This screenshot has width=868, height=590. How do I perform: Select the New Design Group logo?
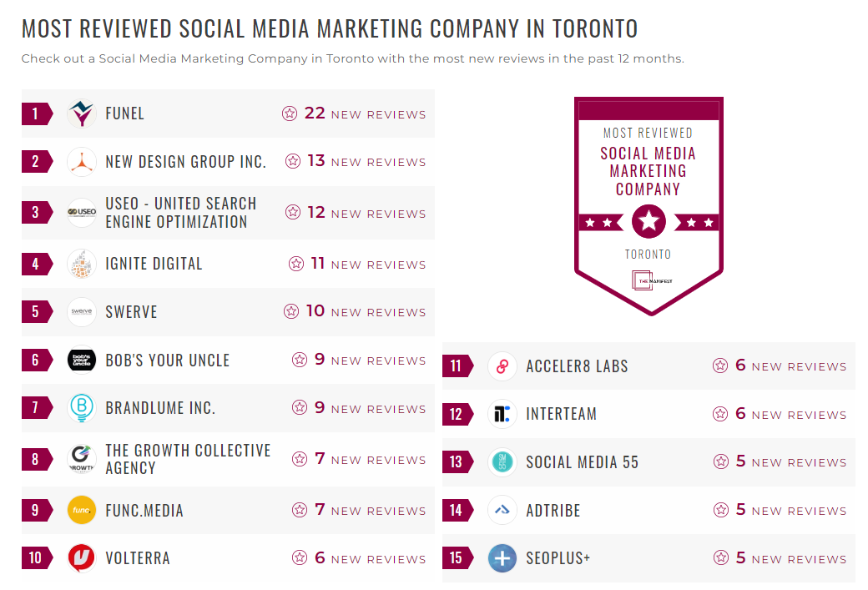[80, 162]
